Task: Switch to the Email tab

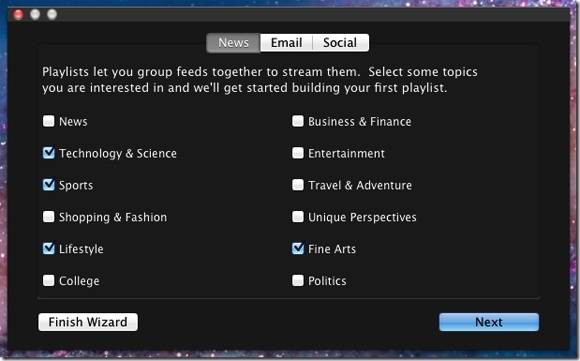Action: 286,43
